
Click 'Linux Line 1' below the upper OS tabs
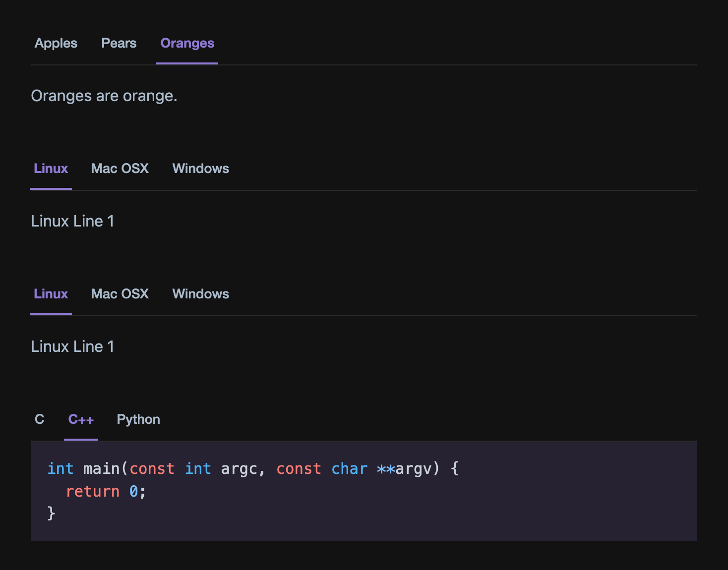tap(72, 221)
